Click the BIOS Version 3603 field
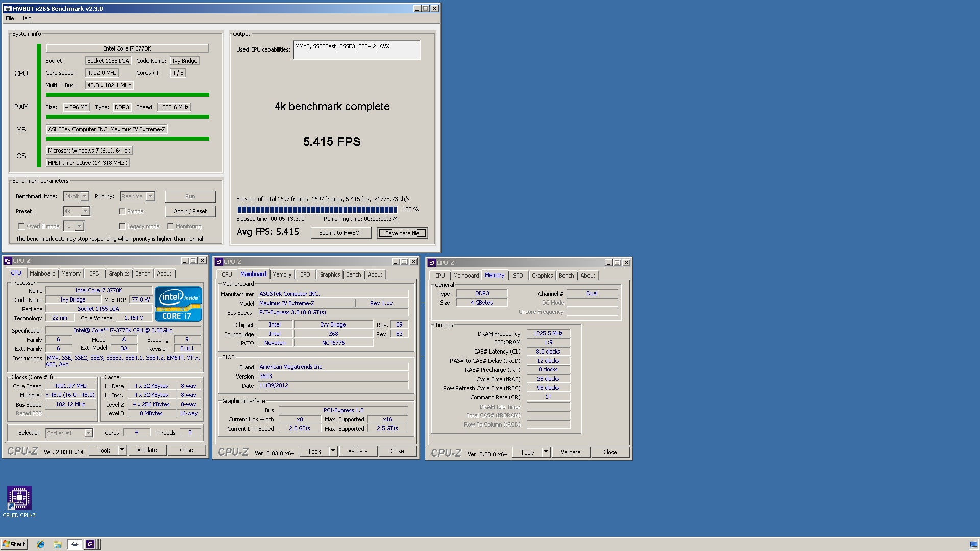The height and width of the screenshot is (551, 980). tap(333, 376)
